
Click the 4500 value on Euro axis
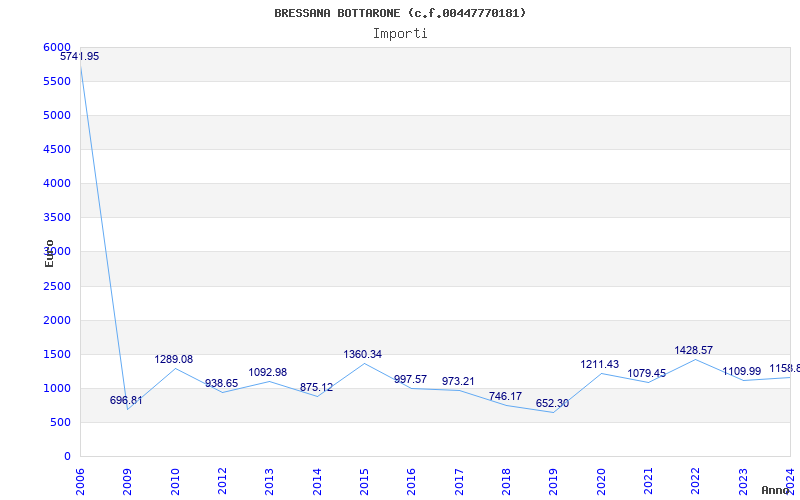click(x=57, y=149)
